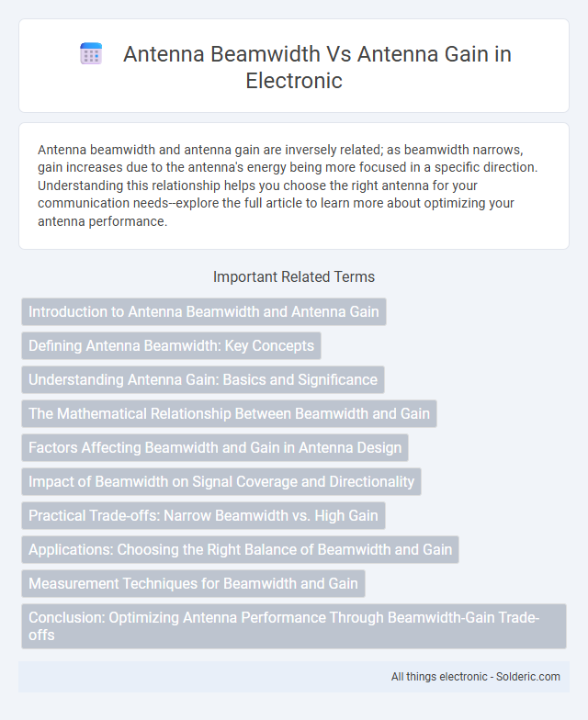The image size is (588, 720).
Task: Click the Solderic.com text in footer
Action: coord(527,676)
